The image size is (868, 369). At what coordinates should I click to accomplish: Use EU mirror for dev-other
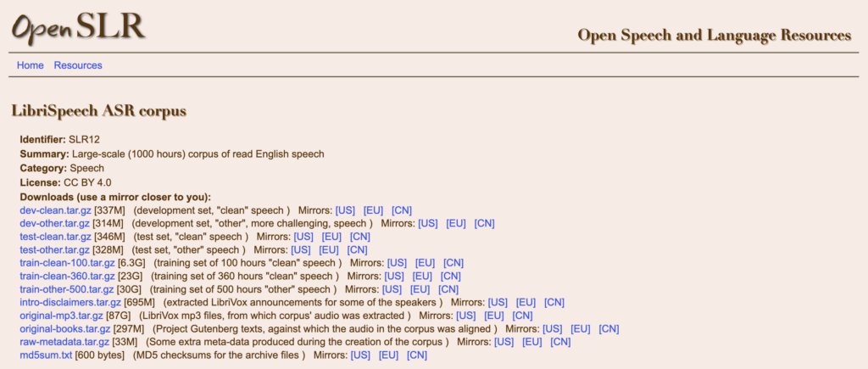click(x=456, y=224)
